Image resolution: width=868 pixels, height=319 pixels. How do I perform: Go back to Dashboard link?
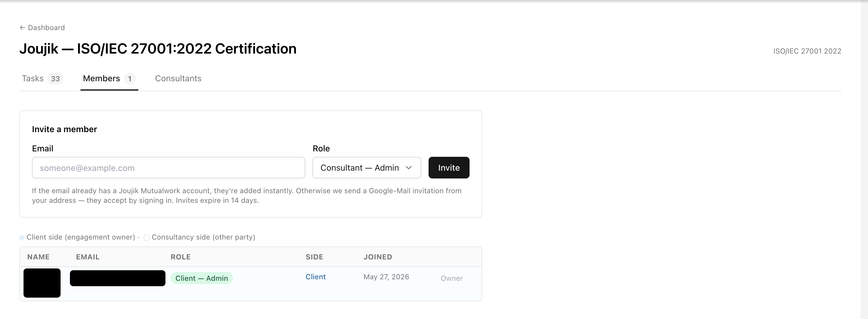(x=42, y=28)
